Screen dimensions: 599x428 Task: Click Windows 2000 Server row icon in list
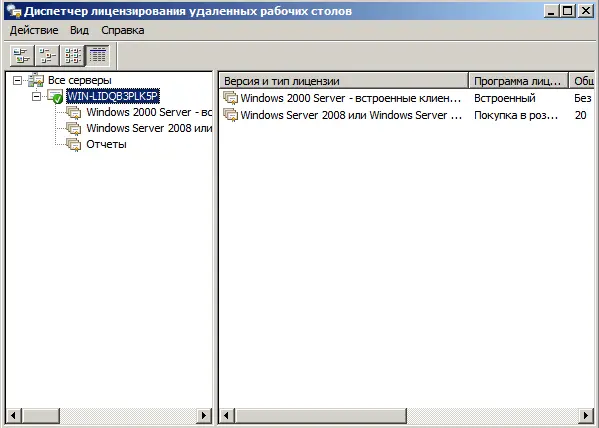click(230, 98)
